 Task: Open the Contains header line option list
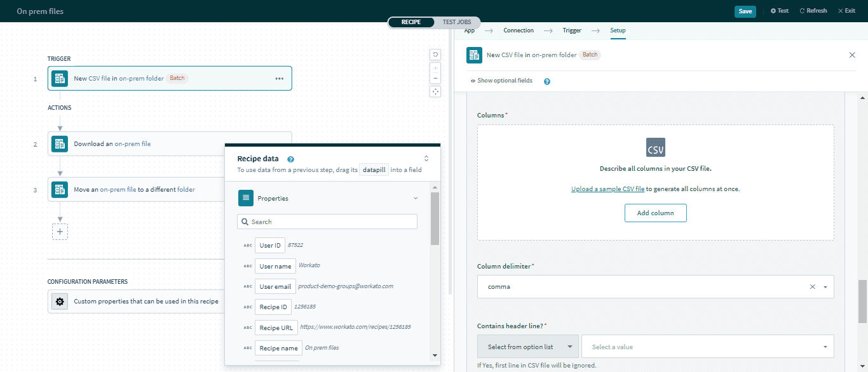click(527, 346)
